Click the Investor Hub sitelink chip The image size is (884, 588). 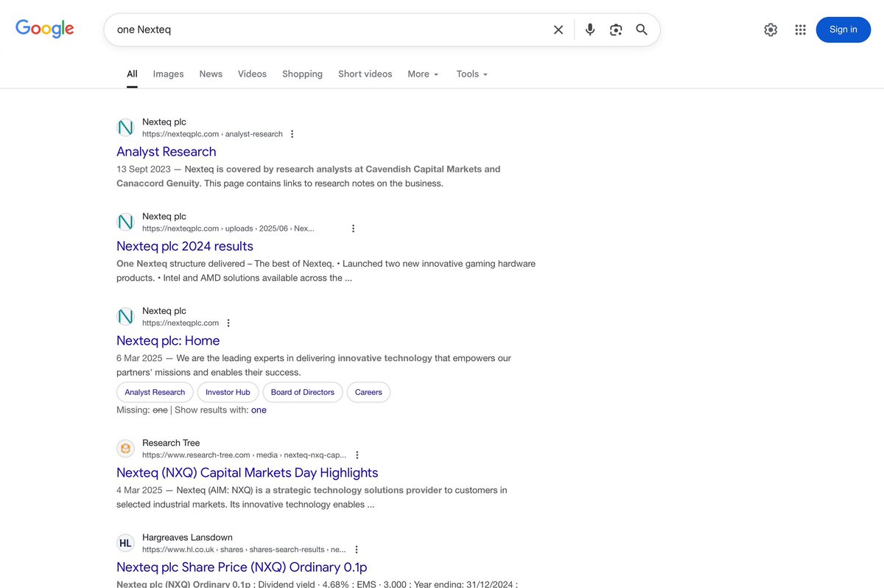[x=228, y=392]
